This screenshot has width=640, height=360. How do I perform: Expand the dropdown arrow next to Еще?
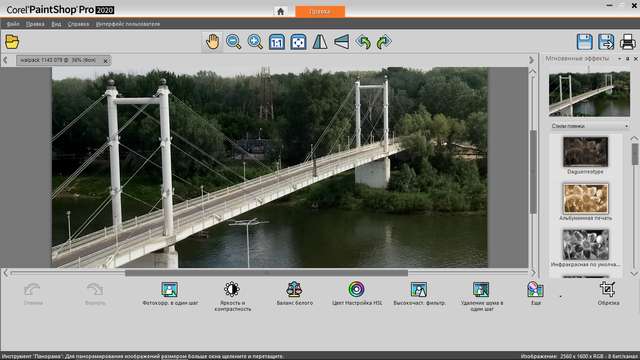pos(560,296)
